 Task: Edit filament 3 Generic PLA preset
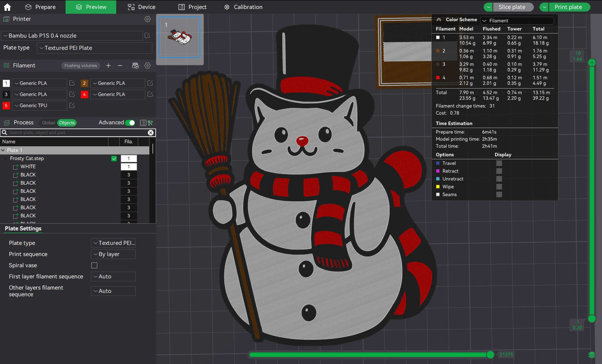point(72,94)
